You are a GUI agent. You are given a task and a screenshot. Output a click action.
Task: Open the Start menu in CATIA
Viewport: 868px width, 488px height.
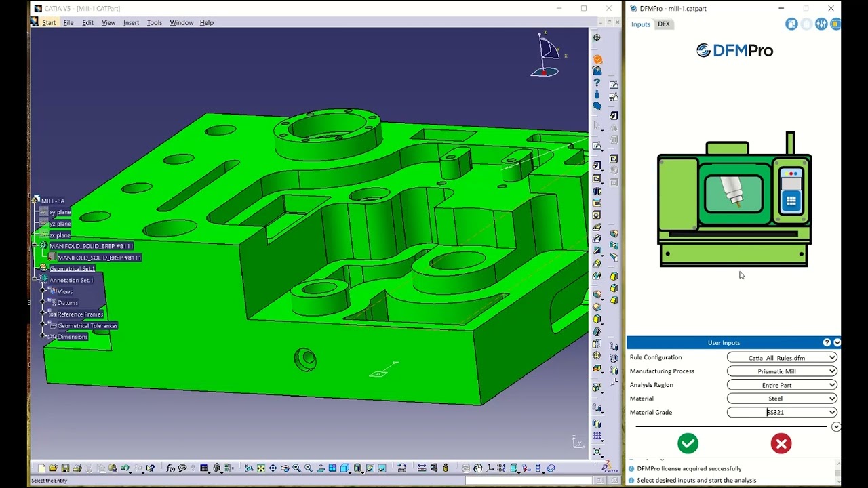tap(49, 22)
